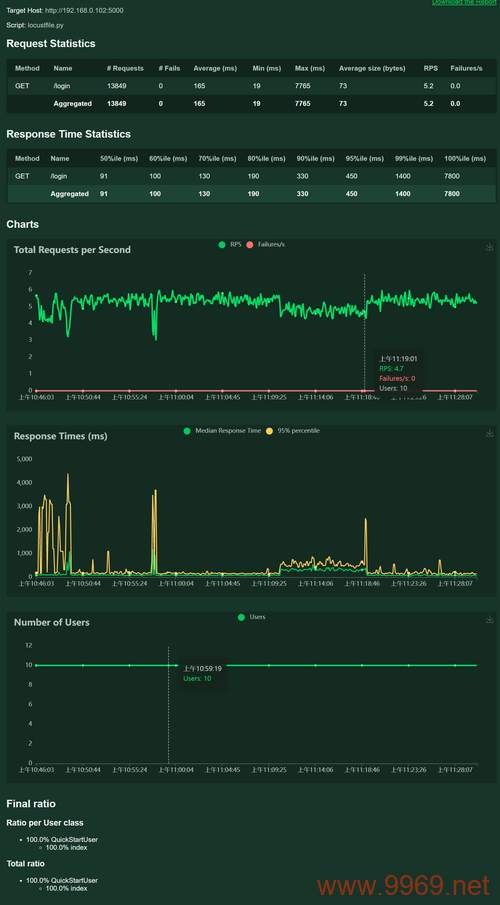Click 'Ratio per User class' subheading
500x905 pixels.
pos(45,822)
